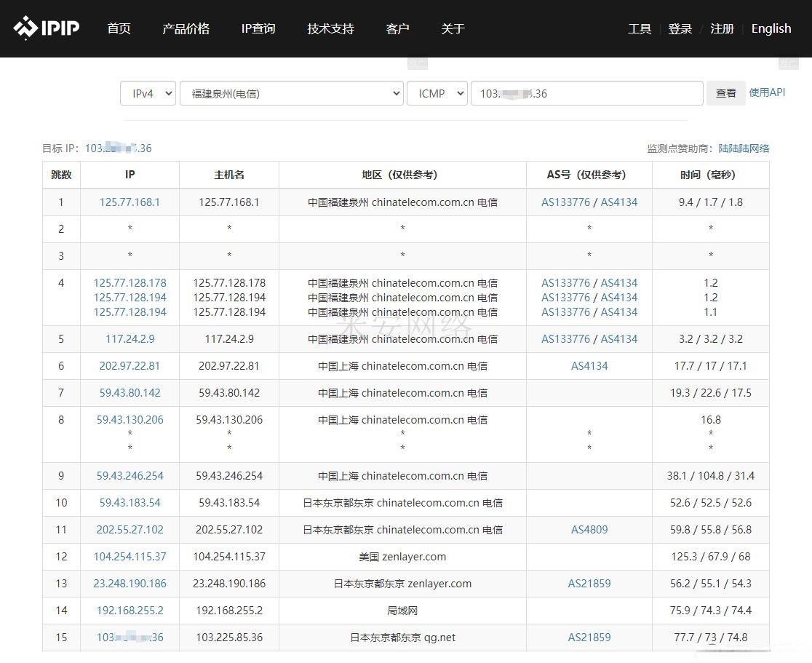Screen dimensions: 812x663
Task: Open IP link 117.24.2.9 in hop 5
Action: click(x=130, y=338)
